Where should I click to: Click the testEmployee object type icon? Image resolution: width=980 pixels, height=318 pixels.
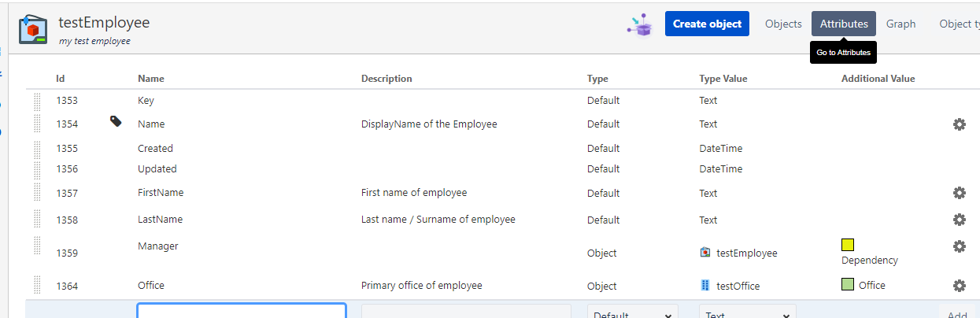click(34, 29)
